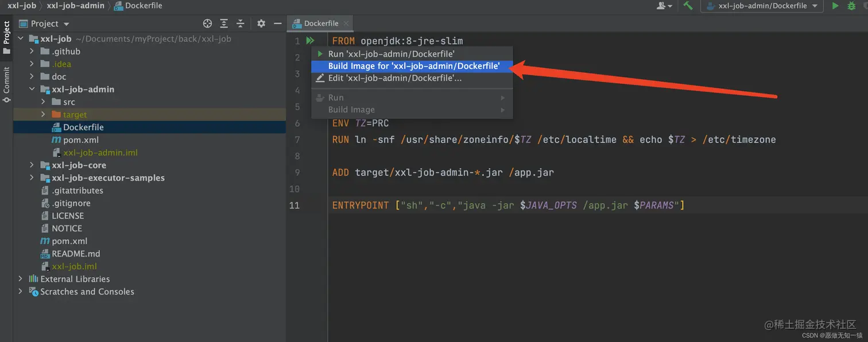
Task: Click the green Run triangle in the top toolbar
Action: coord(835,6)
